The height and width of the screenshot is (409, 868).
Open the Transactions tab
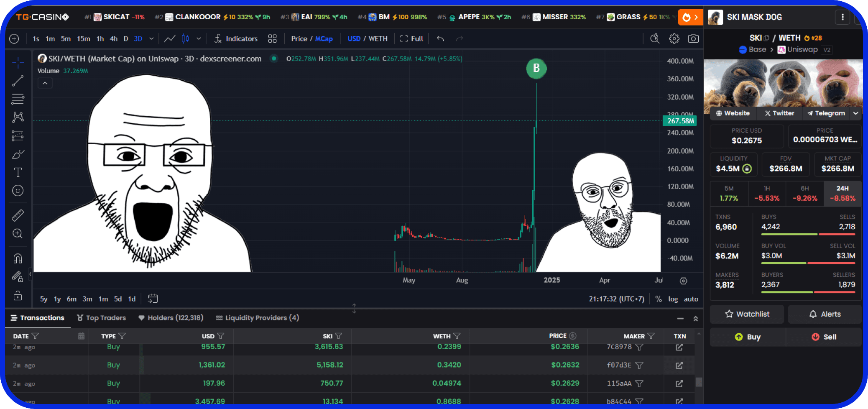pyautogui.click(x=38, y=318)
